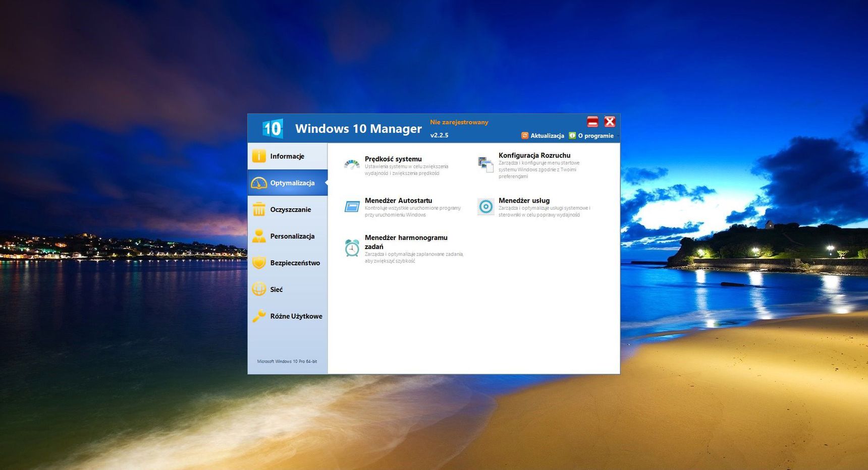Click O programie link
868x470 pixels.
click(x=595, y=136)
